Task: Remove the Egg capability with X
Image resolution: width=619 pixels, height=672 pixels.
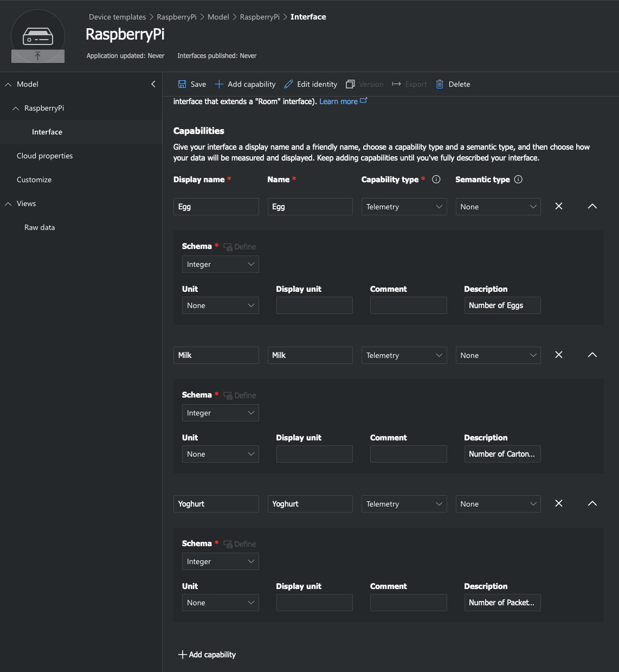Action: click(559, 206)
